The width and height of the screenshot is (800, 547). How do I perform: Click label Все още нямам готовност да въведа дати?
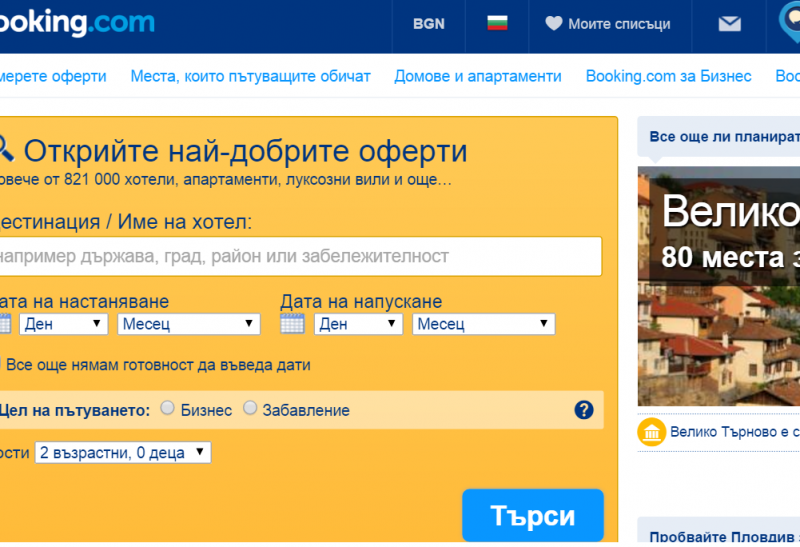[158, 365]
